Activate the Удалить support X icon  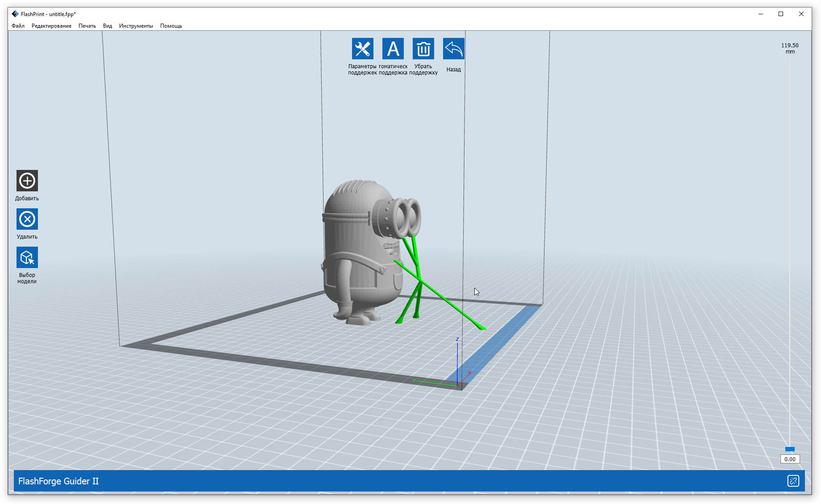27,219
